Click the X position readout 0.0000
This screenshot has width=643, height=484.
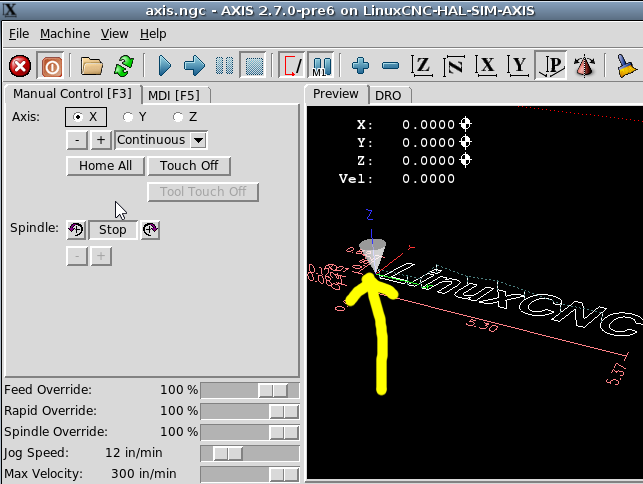point(428,124)
